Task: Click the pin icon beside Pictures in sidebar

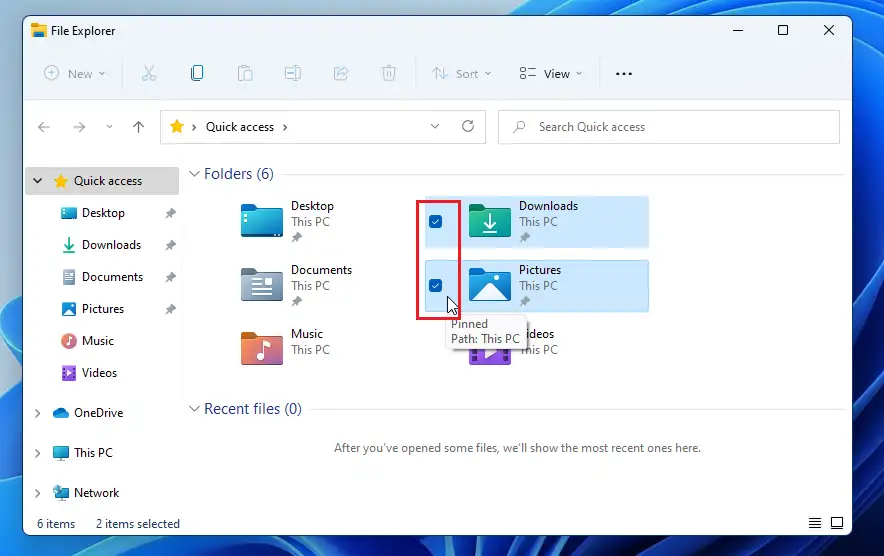Action: point(170,309)
